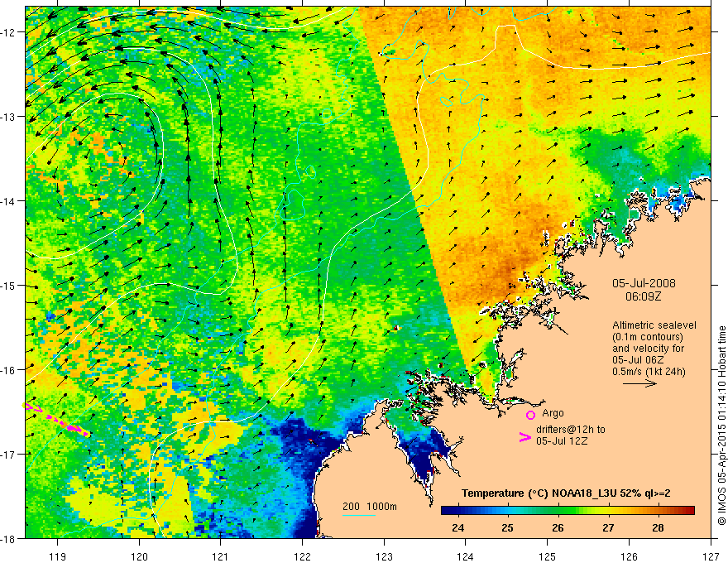
Task: Click the magenta Argo circle legend symbol
Action: pyautogui.click(x=530, y=415)
